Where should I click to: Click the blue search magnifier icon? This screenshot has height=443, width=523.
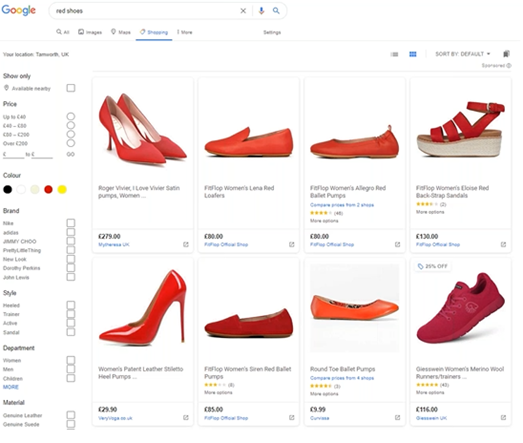point(276,11)
